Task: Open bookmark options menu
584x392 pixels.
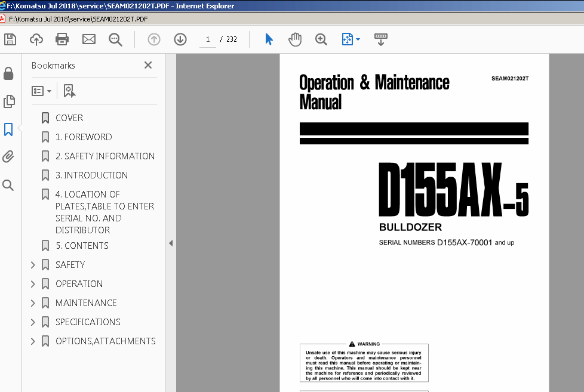Action: pos(41,91)
